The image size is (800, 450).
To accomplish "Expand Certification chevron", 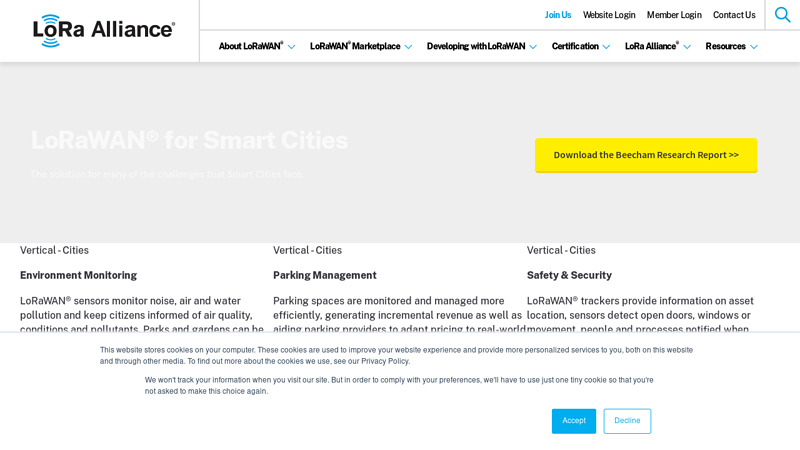I will pos(606,47).
